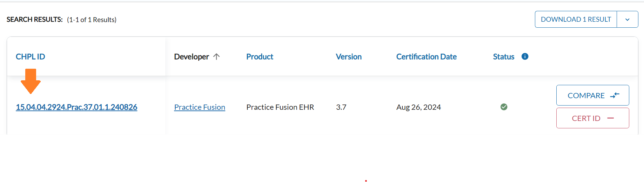Sort by the CHPL ID column header
644x182 pixels.
(31, 56)
